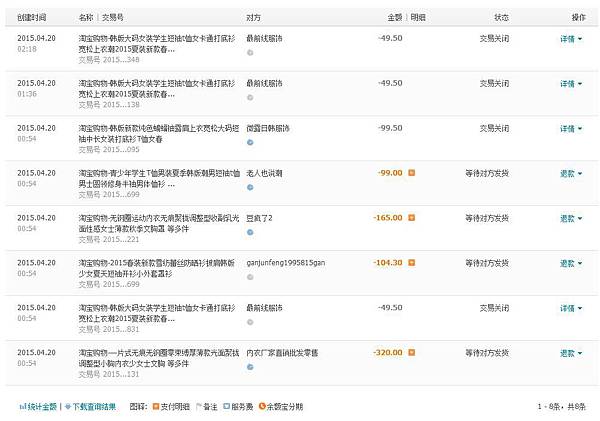Click the 余额宝分期 legend icon

point(262,406)
